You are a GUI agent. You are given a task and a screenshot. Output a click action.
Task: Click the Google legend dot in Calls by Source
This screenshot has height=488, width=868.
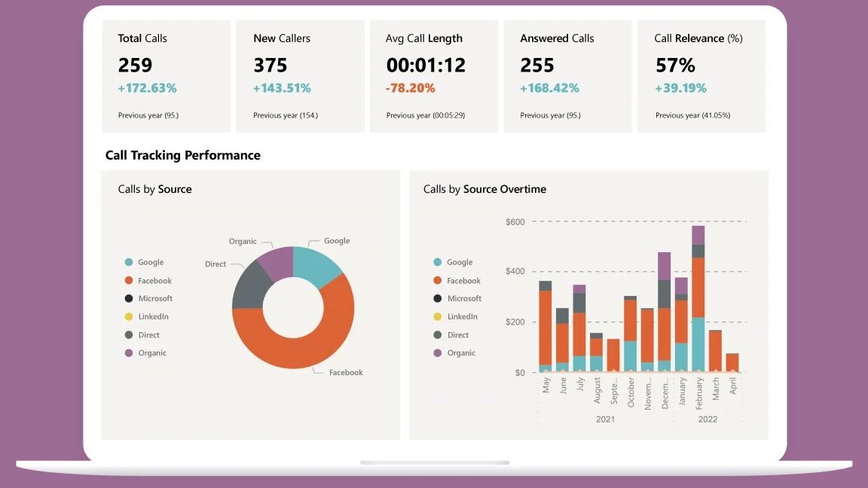click(129, 262)
